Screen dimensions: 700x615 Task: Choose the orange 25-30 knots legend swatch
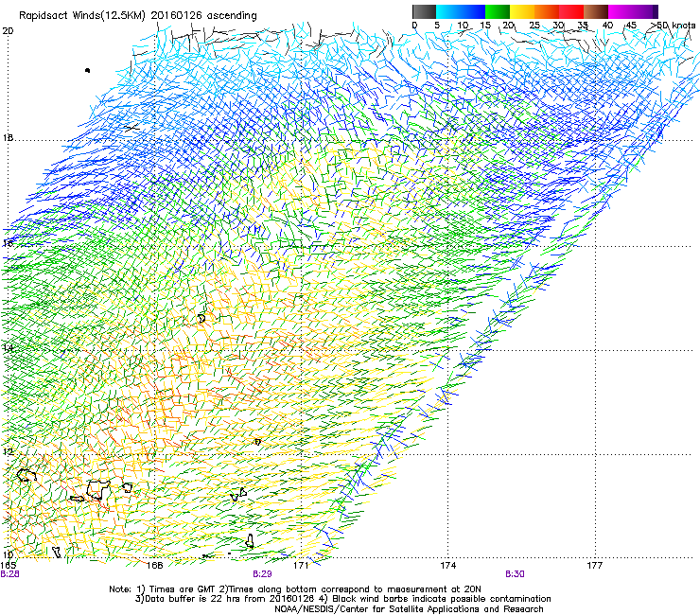[547, 11]
